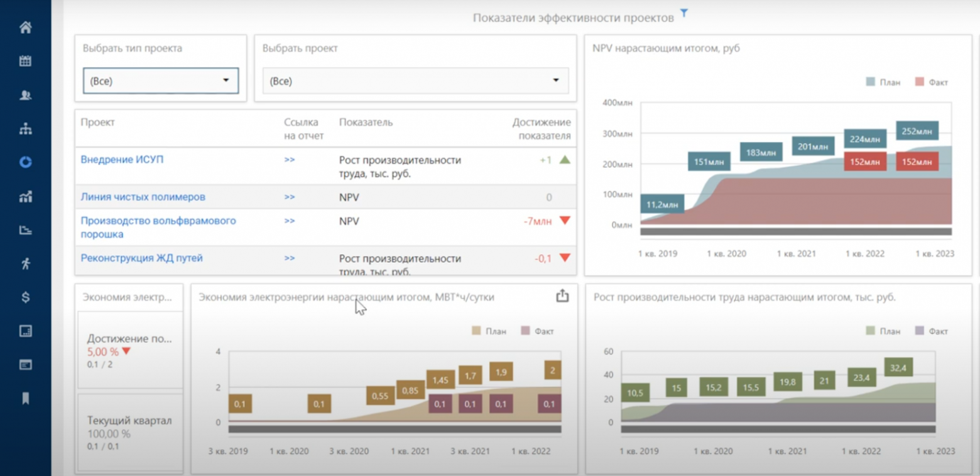This screenshot has height=476, width=980.
Task: Open the bookmark icon in sidebar
Action: point(26,399)
